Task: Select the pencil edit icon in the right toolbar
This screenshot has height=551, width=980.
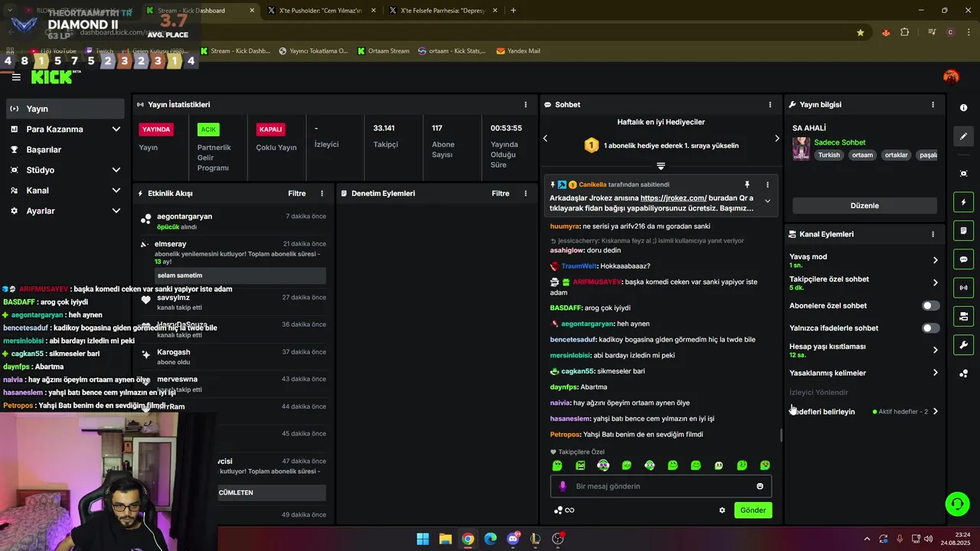Action: (963, 136)
